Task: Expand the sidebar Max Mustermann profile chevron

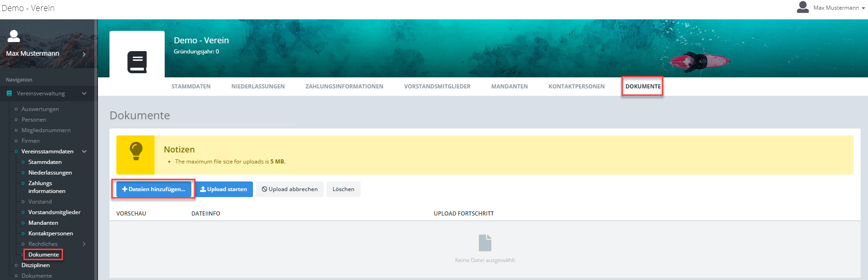Action: click(84, 54)
